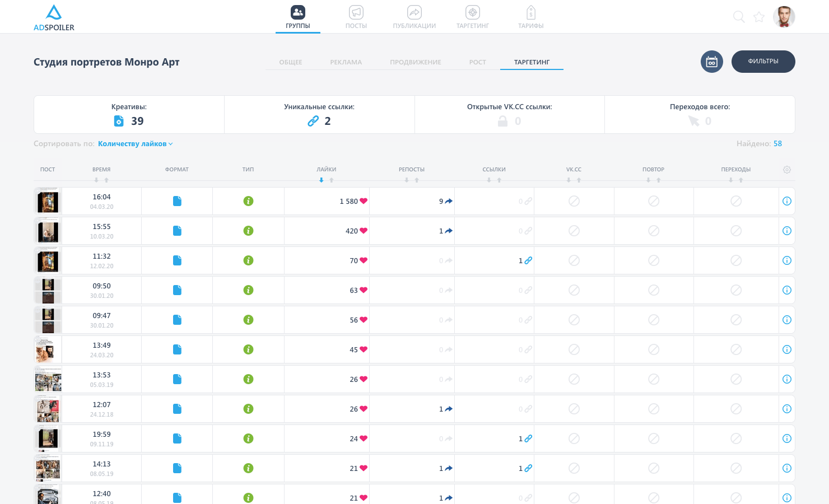
Task: Sort likes column descending arrow
Action: pos(322,180)
